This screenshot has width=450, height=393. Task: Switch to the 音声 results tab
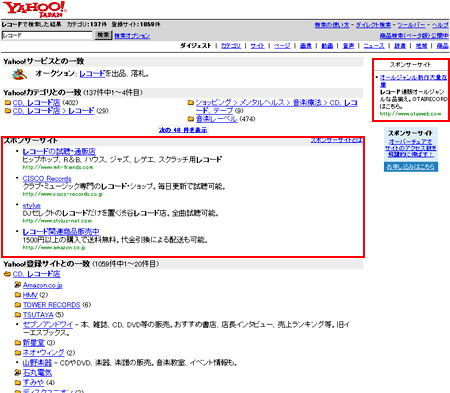[x=348, y=46]
